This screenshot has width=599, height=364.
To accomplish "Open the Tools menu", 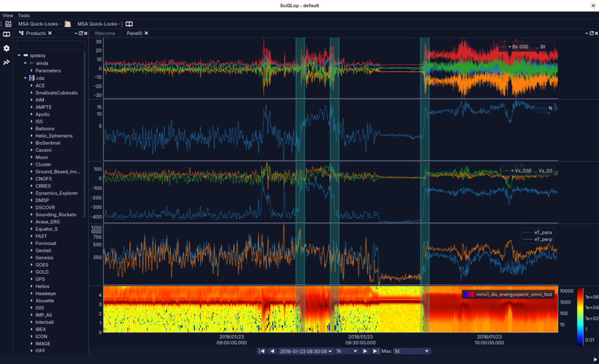I will pos(23,16).
